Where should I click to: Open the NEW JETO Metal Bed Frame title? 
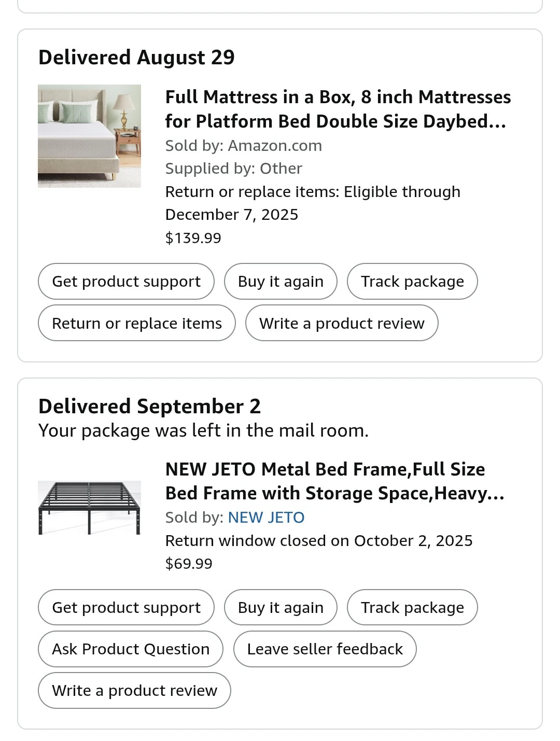(334, 481)
